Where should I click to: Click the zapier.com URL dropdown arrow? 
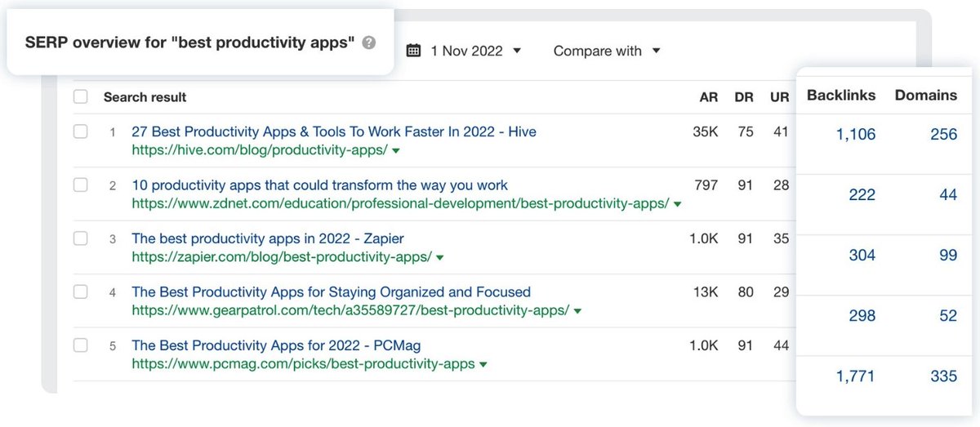[x=440, y=258]
